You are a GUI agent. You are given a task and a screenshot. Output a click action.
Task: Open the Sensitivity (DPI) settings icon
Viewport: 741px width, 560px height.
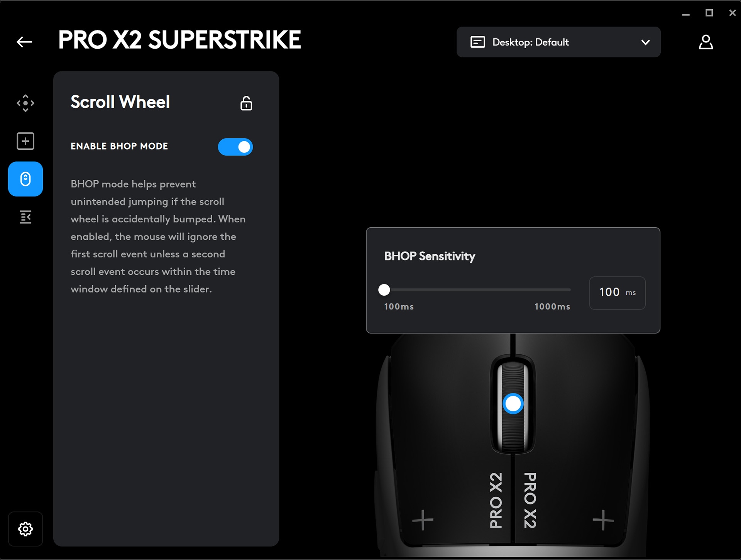click(25, 103)
